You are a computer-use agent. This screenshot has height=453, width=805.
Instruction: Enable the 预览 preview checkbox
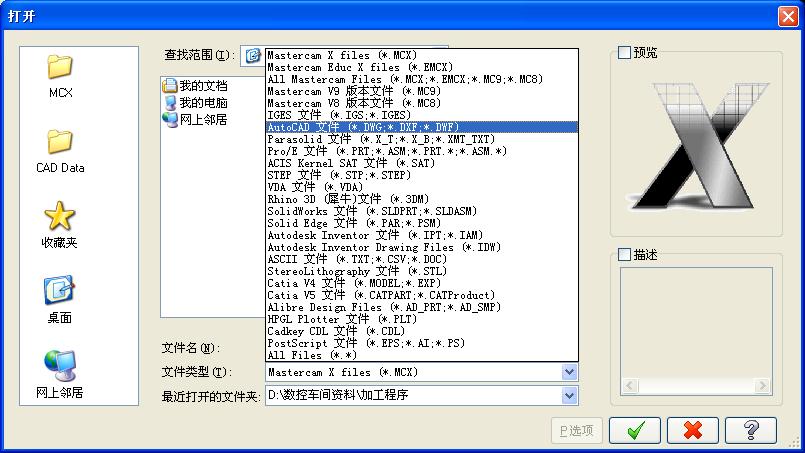coord(624,52)
